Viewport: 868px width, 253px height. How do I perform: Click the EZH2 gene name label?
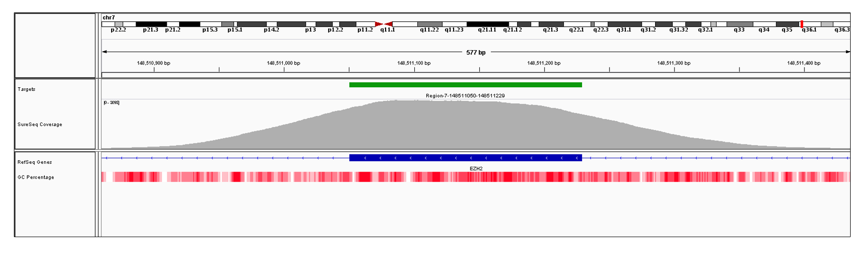pyautogui.click(x=476, y=169)
